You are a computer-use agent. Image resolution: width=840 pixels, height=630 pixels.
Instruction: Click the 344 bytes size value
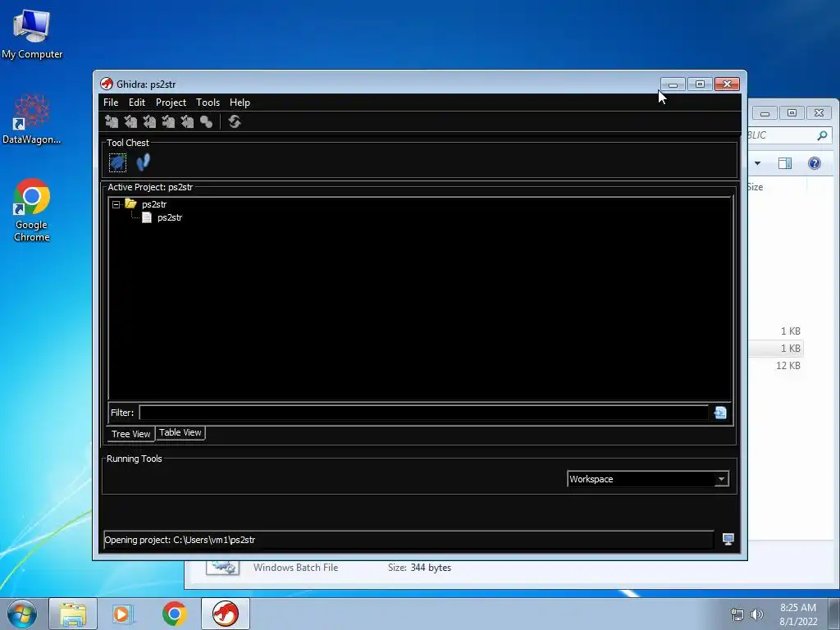[x=431, y=568]
